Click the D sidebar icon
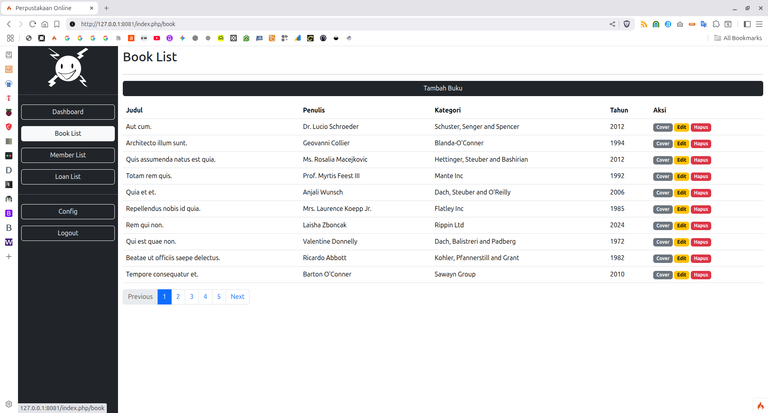The height and width of the screenshot is (413, 768). [x=9, y=170]
